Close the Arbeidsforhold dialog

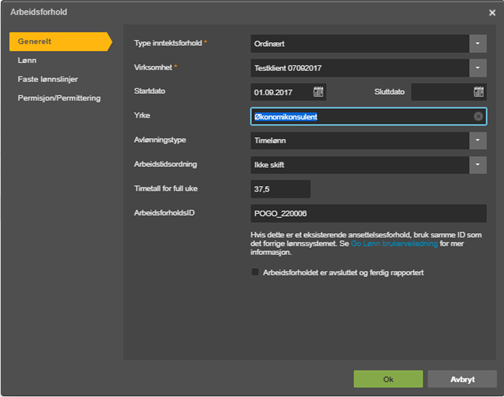coord(492,13)
